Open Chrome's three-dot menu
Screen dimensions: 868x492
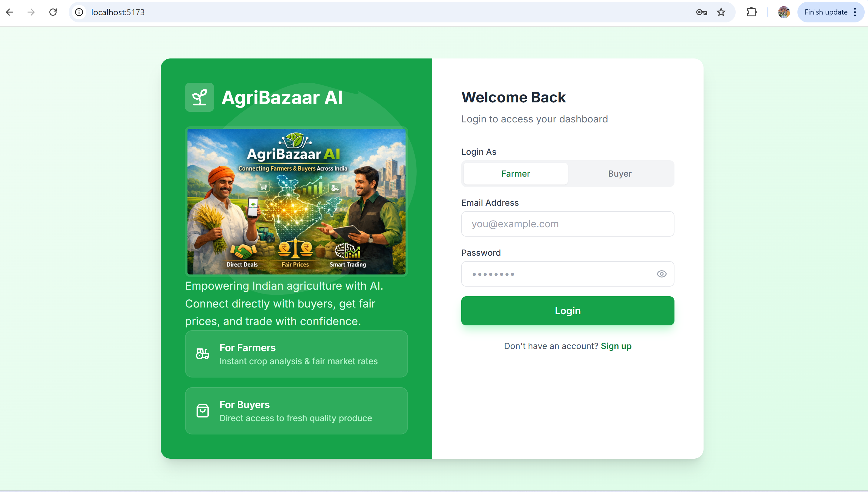855,12
